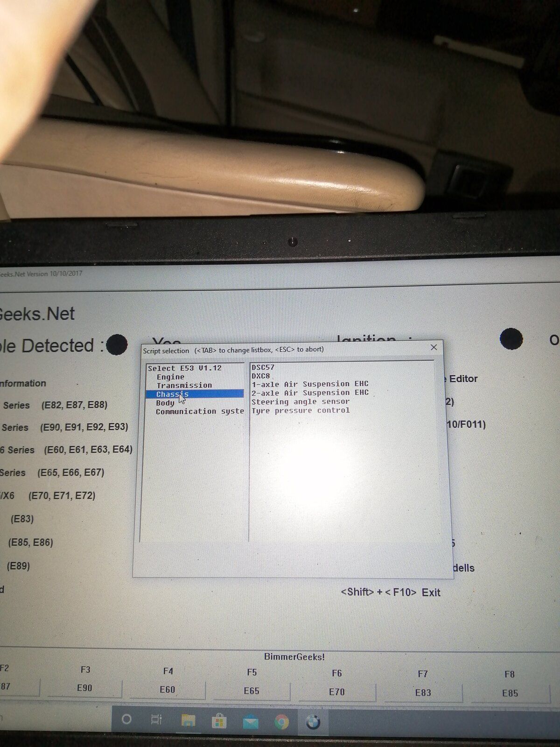The image size is (560, 747).
Task: Select Tyre pressure control script
Action: (x=301, y=410)
